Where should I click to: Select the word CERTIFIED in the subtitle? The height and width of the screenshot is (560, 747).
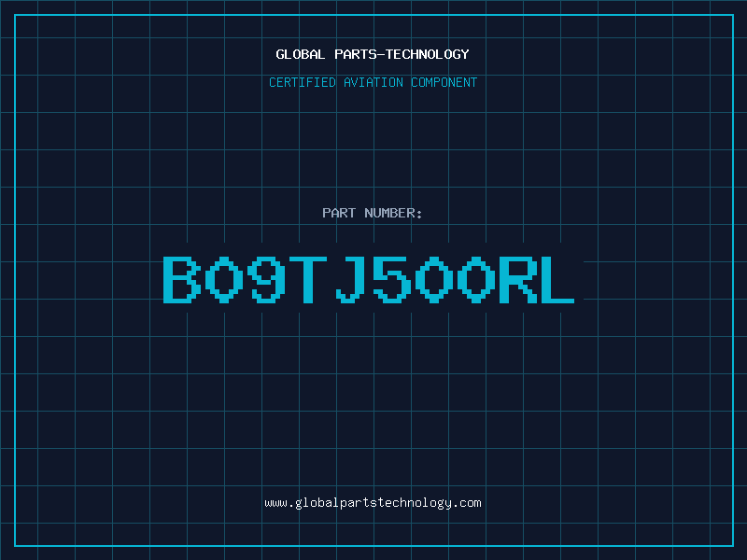click(301, 83)
